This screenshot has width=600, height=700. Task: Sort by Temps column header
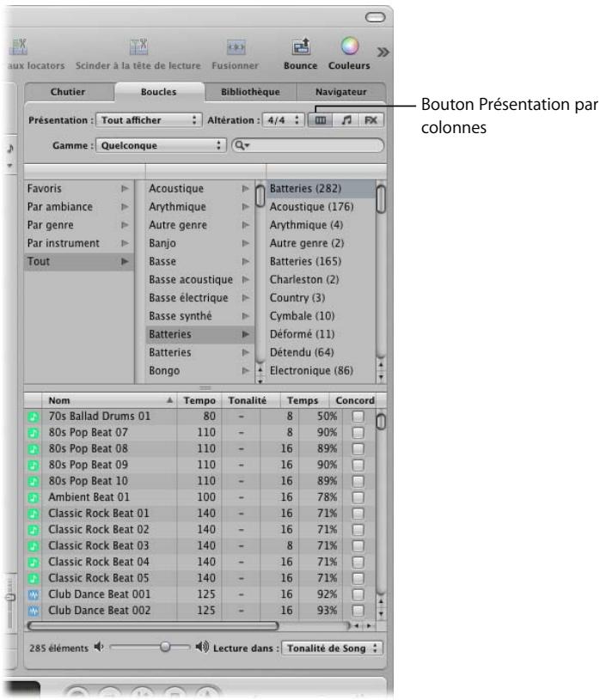(303, 400)
